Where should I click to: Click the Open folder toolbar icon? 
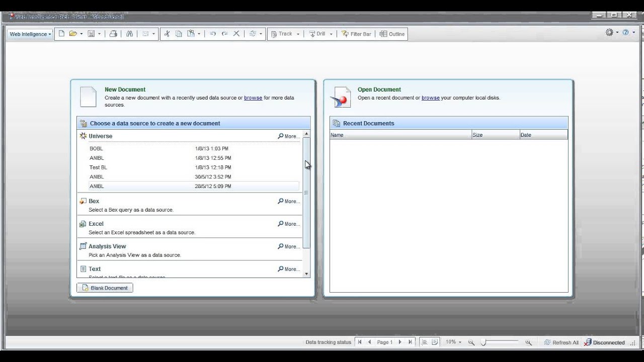73,34
